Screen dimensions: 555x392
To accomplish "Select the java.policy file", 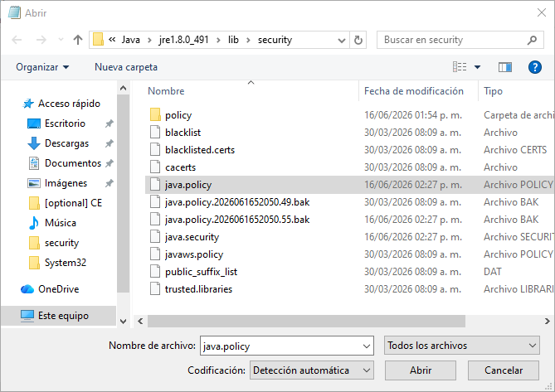I will [349, 185].
